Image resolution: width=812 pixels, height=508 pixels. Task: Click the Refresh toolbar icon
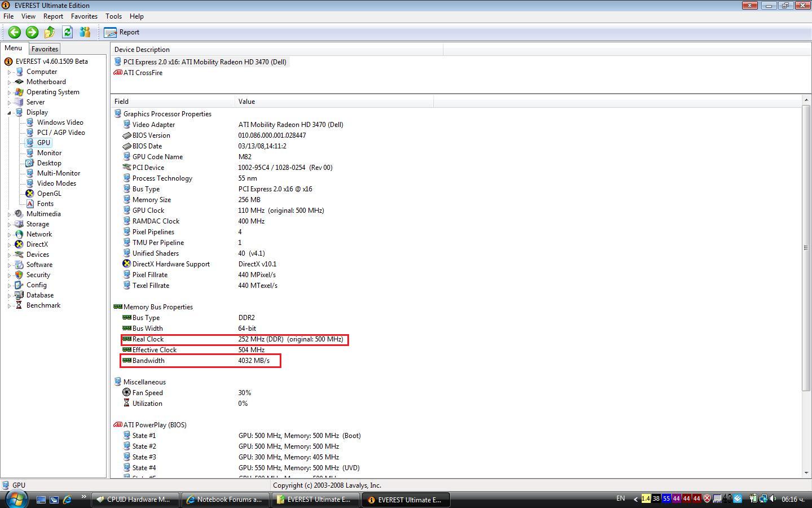(x=67, y=32)
